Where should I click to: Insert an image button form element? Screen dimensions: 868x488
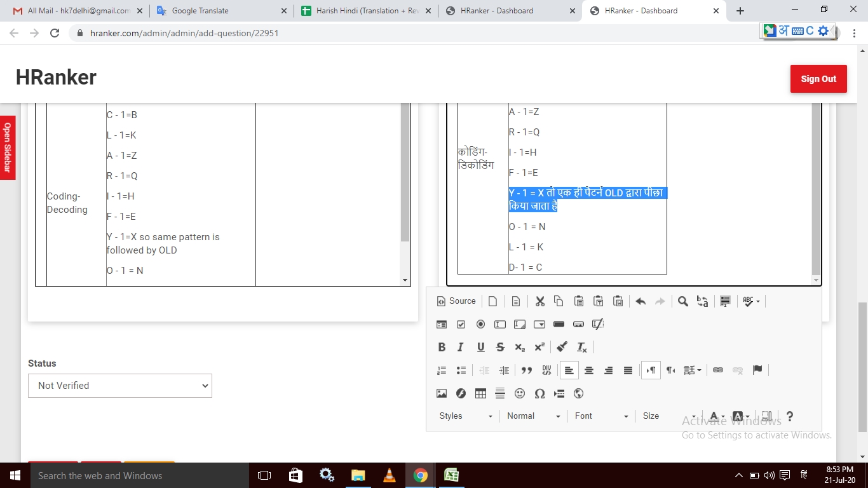pyautogui.click(x=578, y=324)
